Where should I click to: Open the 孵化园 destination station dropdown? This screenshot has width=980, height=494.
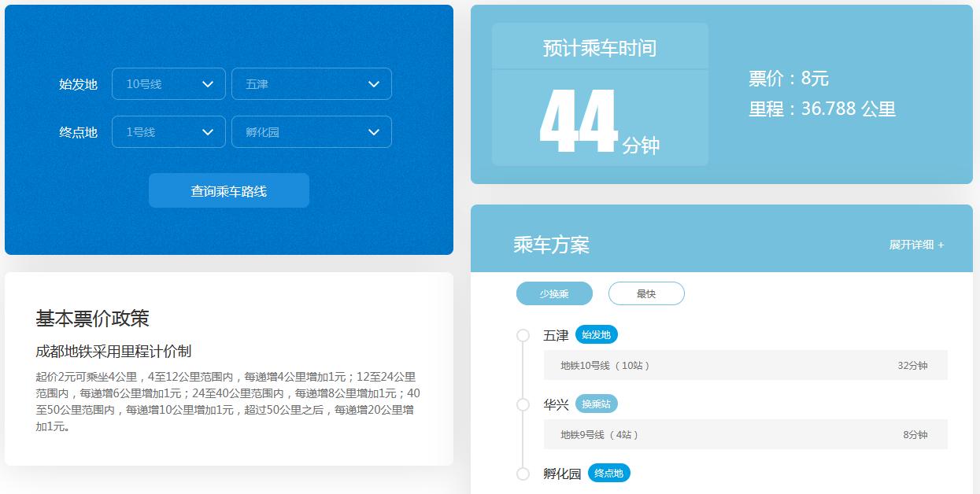(x=311, y=132)
